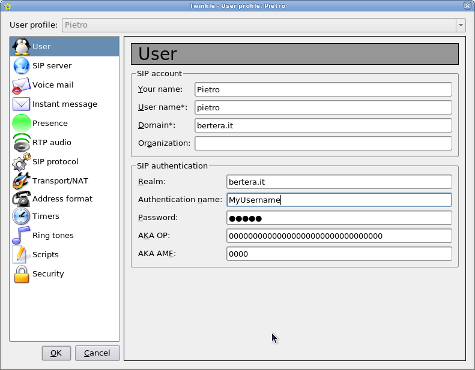Select the Ring tones label in sidebar
The image size is (475, 370).
coord(53,235)
